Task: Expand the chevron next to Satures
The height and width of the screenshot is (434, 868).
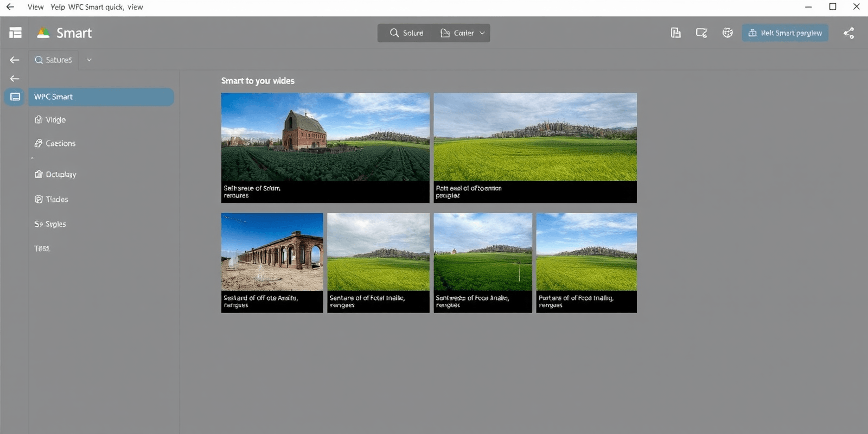Action: pos(90,60)
